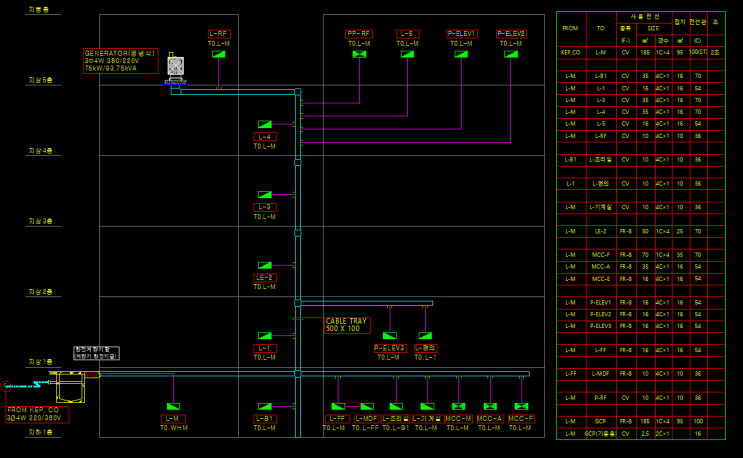Click the yellow meter box near WHM
Screen dimensions: 743x458
(x=71, y=387)
